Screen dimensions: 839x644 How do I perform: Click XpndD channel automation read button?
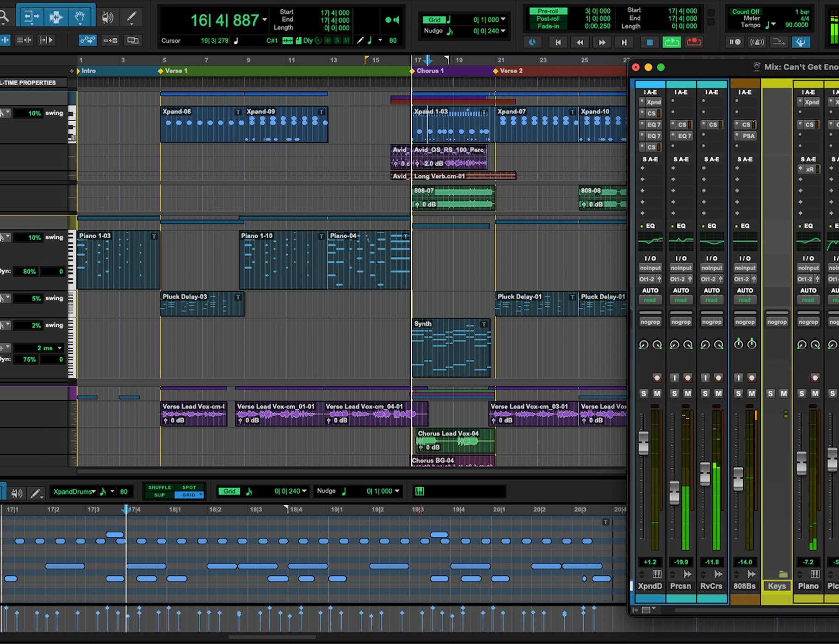(650, 300)
